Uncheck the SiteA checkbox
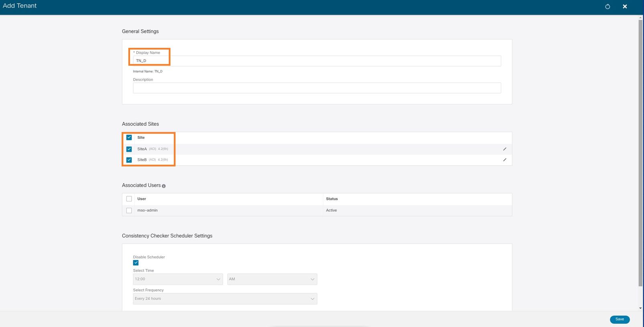Image resolution: width=644 pixels, height=327 pixels. [x=129, y=149]
